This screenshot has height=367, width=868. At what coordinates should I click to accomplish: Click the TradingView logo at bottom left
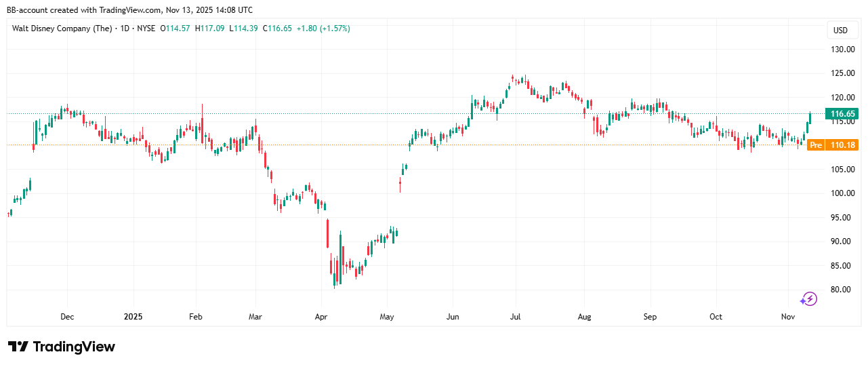62,347
